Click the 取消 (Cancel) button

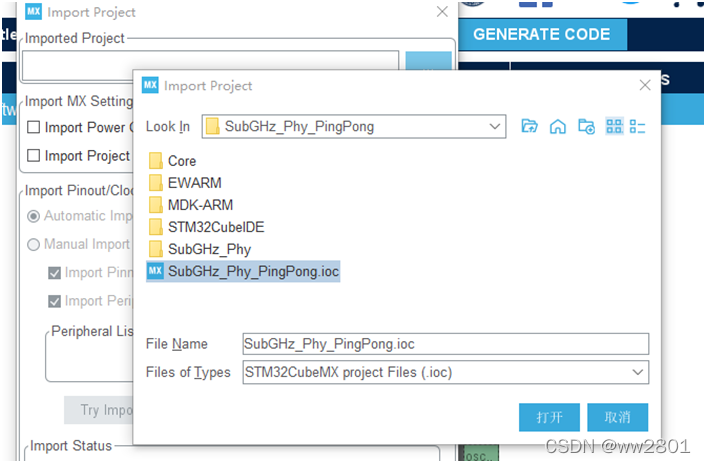click(x=617, y=417)
